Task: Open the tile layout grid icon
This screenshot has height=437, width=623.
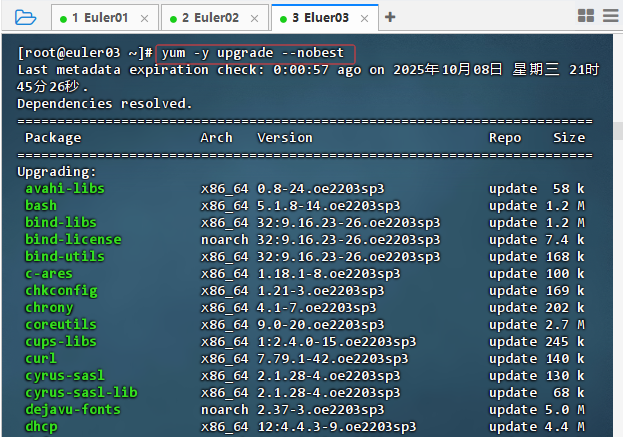Action: point(586,16)
